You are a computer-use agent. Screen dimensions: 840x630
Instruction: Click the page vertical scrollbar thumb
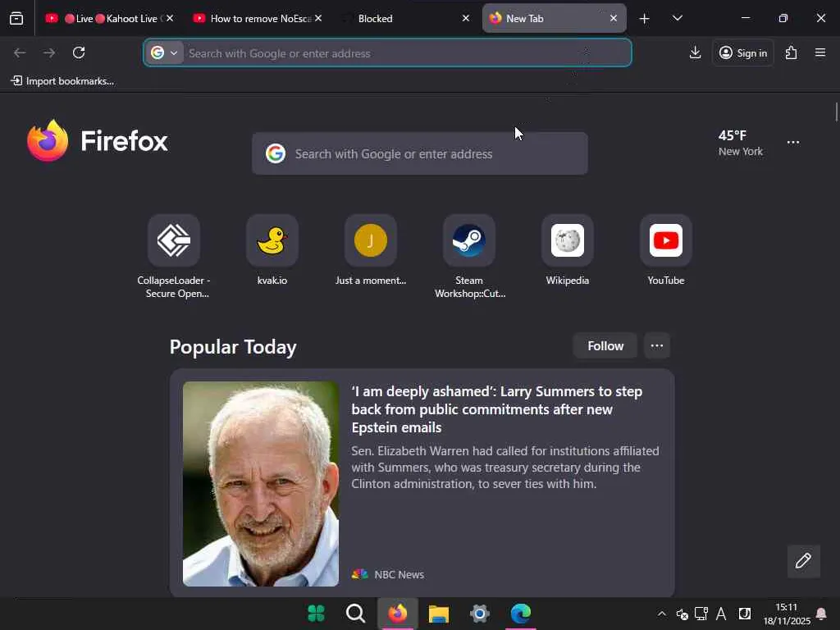tap(836, 112)
